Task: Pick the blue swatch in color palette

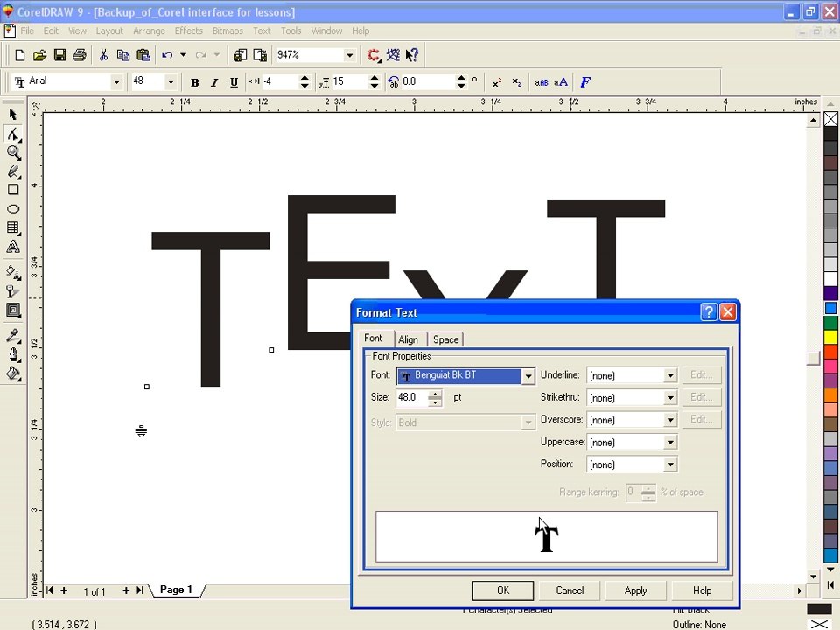Action: click(x=831, y=308)
